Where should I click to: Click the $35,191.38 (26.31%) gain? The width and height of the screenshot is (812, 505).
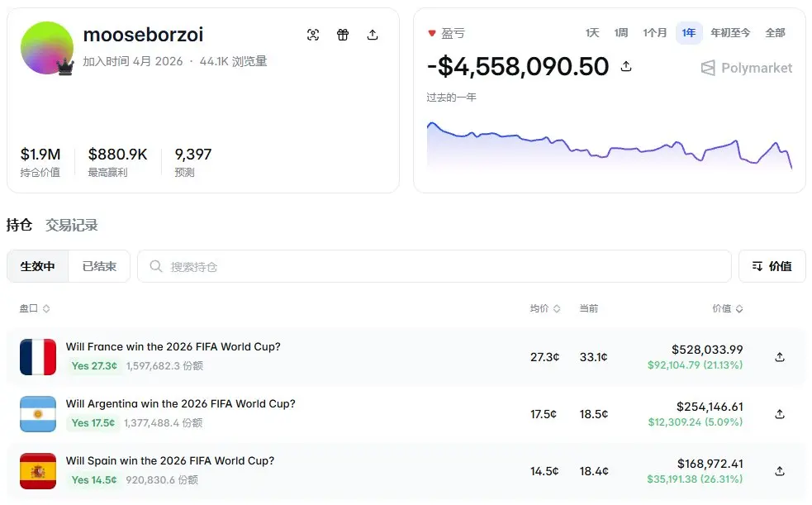click(x=695, y=479)
